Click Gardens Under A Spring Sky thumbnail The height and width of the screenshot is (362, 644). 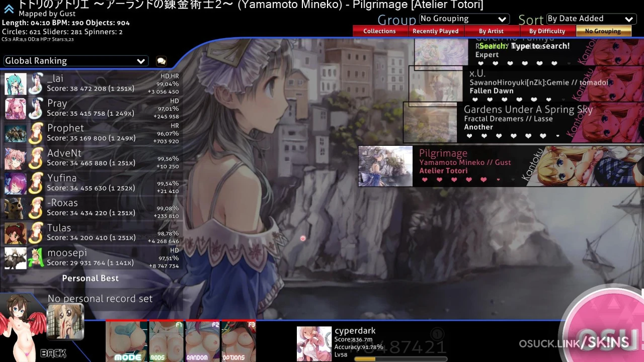pos(430,123)
